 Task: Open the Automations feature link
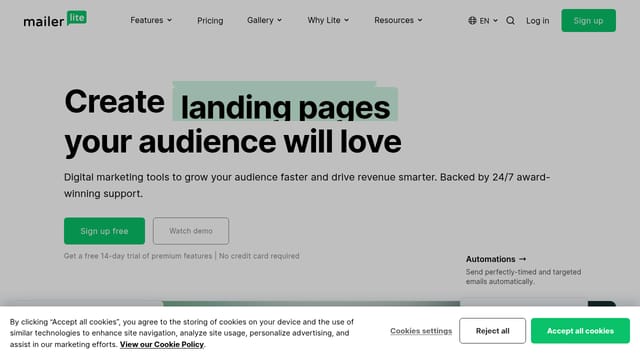pos(496,259)
